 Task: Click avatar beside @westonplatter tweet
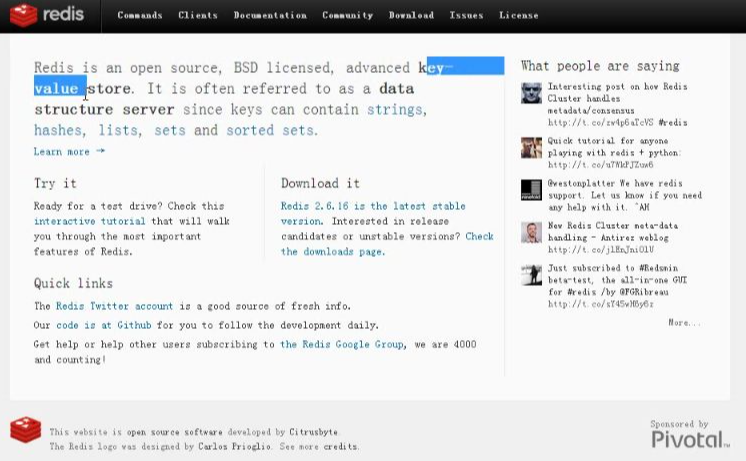click(531, 190)
